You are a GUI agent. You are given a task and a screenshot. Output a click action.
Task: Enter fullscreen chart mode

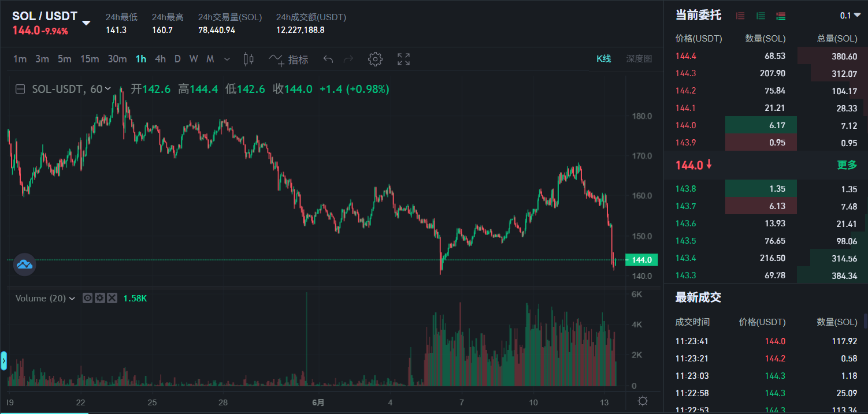click(x=403, y=59)
